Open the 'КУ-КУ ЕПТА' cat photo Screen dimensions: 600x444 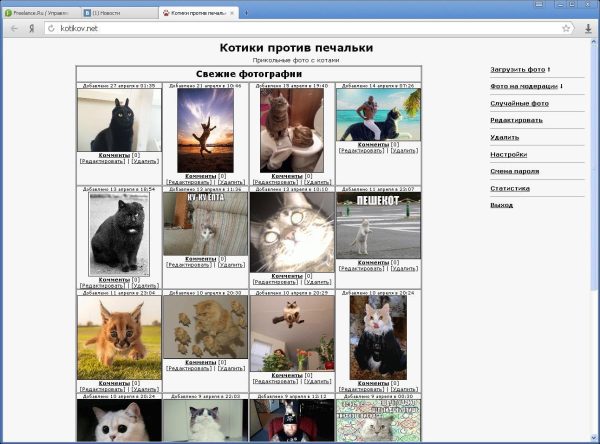[205, 224]
